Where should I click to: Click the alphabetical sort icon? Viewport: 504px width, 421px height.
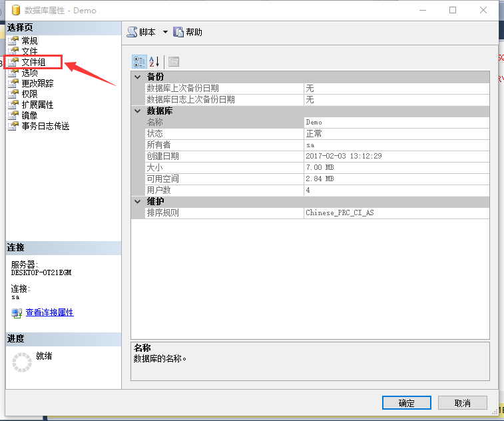(154, 62)
